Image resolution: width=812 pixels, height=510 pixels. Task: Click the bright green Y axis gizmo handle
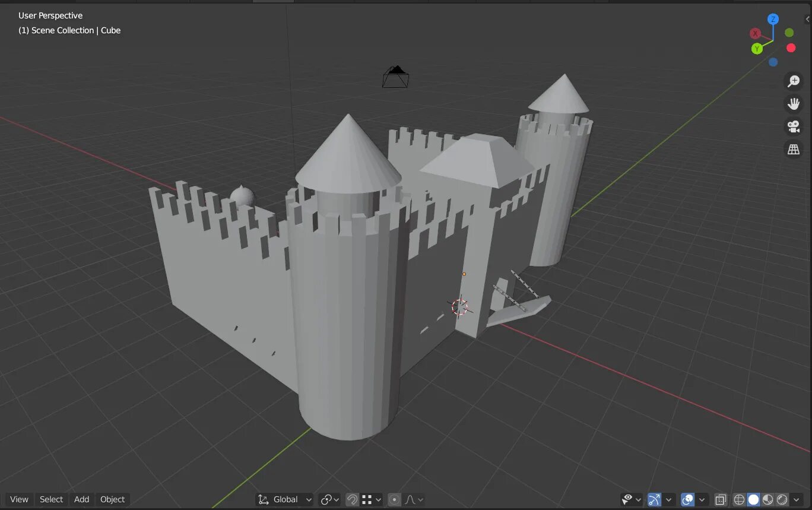(x=757, y=49)
